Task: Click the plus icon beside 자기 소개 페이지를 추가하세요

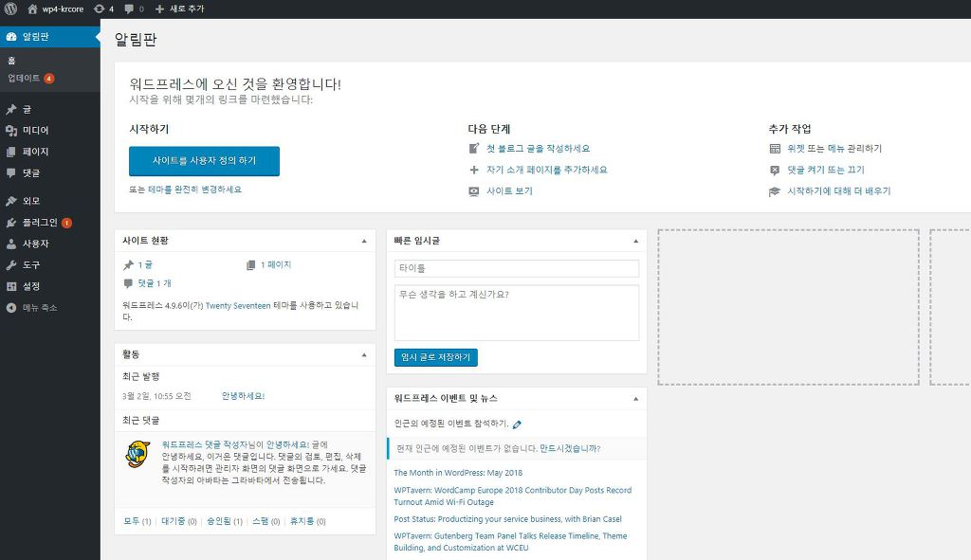Action: click(x=474, y=170)
